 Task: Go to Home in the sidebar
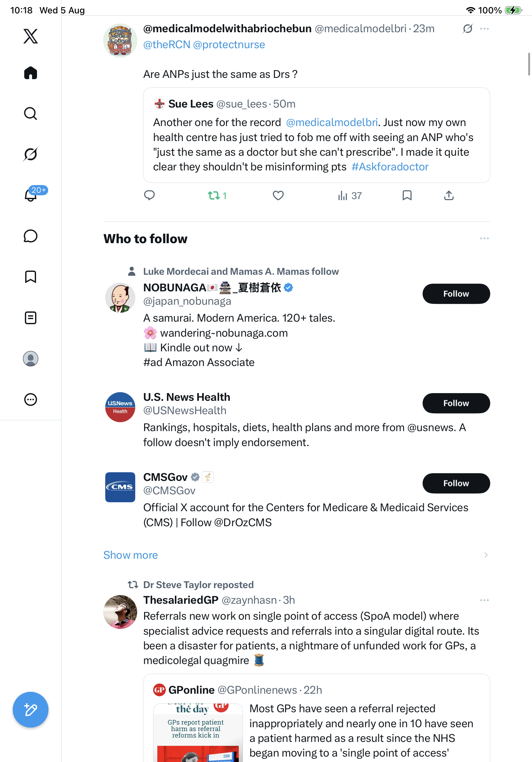[x=31, y=73]
